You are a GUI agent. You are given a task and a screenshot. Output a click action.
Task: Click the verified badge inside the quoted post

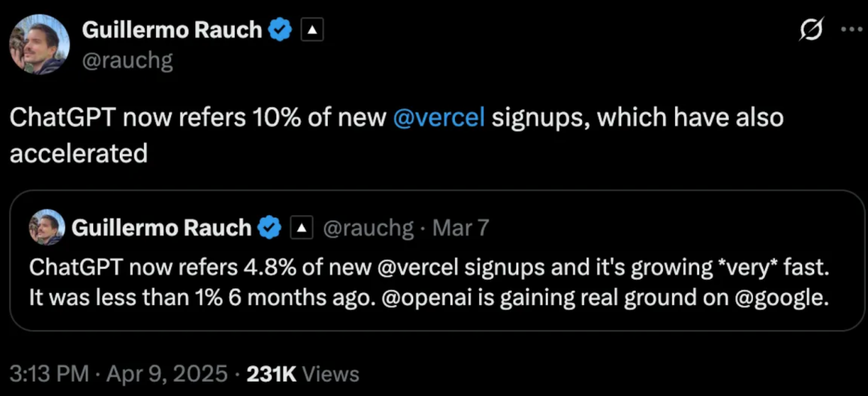pyautogui.click(x=269, y=228)
